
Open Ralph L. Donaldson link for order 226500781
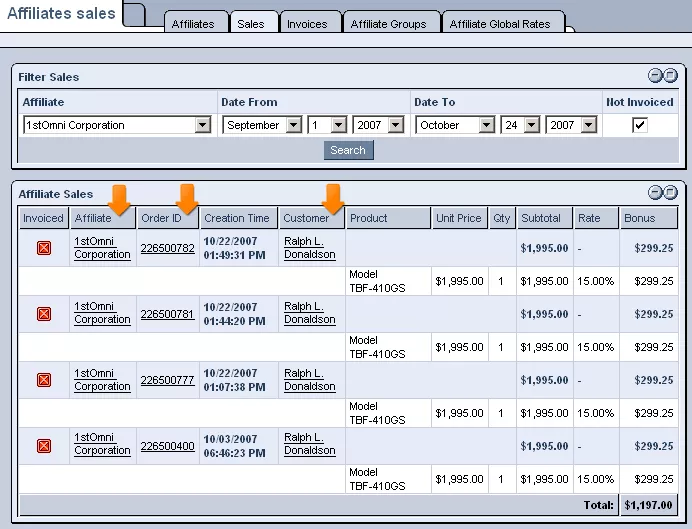point(309,313)
